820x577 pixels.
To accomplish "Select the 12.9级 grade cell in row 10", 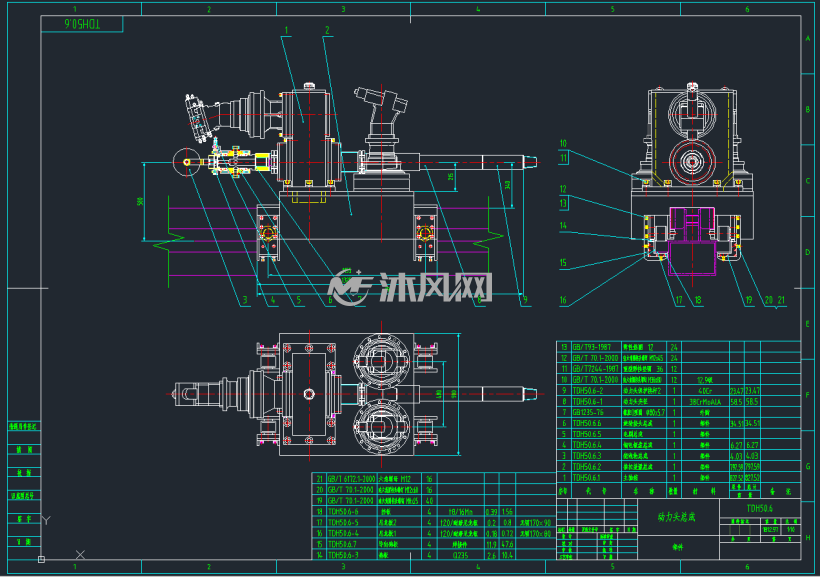I will click(x=704, y=380).
